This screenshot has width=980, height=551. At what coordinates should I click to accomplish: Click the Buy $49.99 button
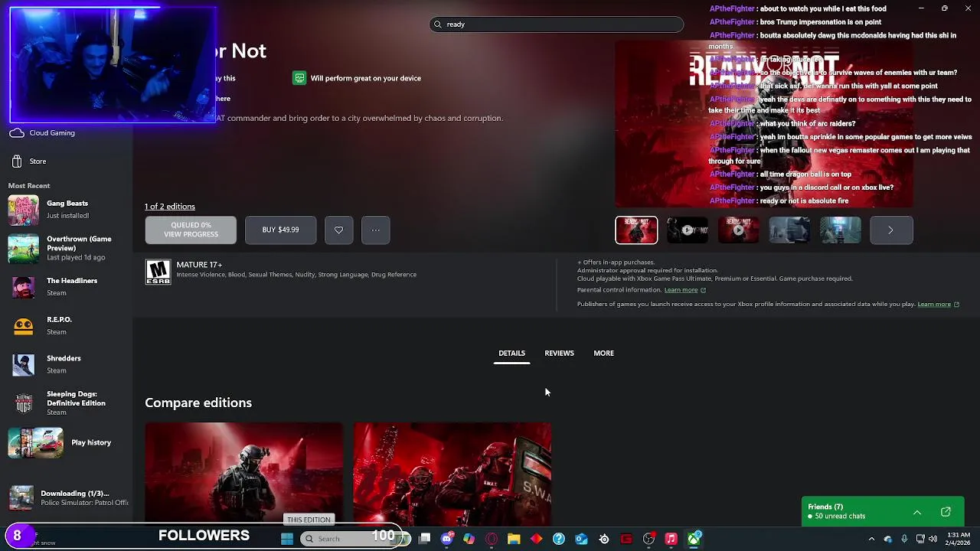tap(280, 230)
